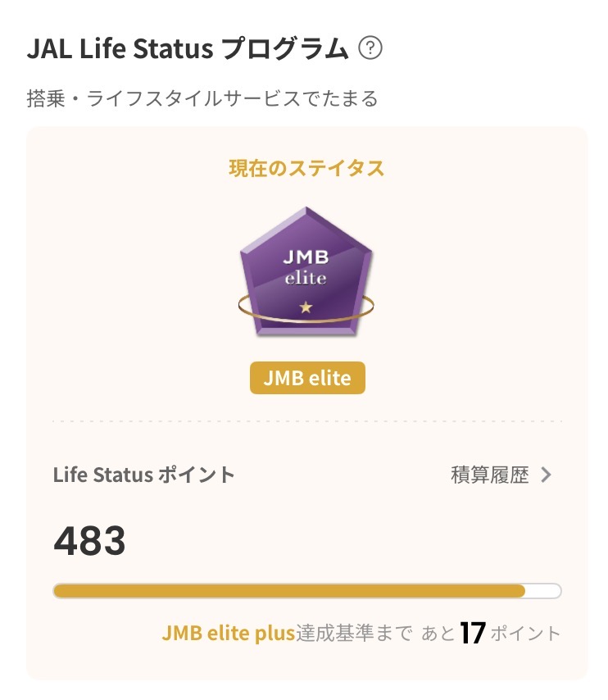Viewport: 608px width, 700px height.
Task: Open the help question mark icon
Action: pos(371,49)
